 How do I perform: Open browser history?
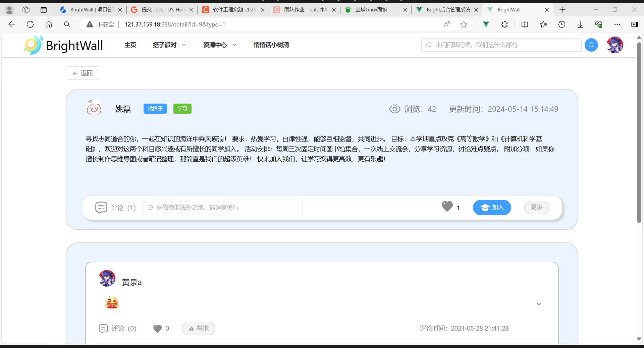[x=562, y=24]
